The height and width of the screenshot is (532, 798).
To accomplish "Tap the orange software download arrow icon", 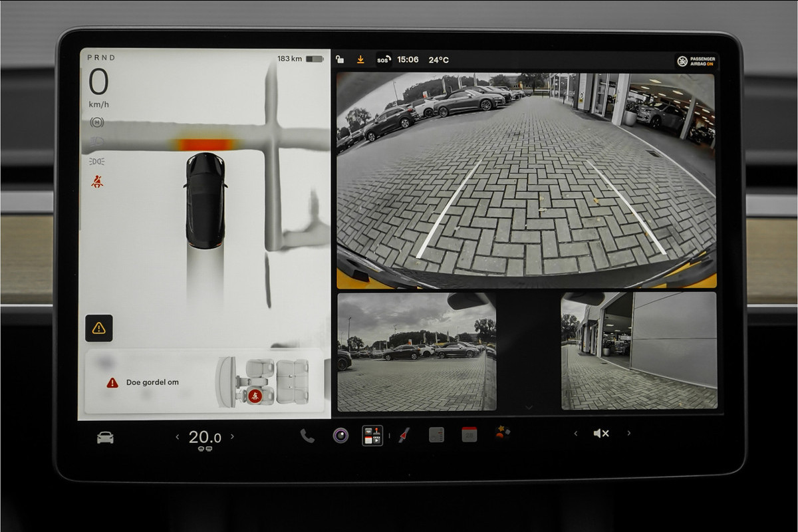I will pos(360,60).
